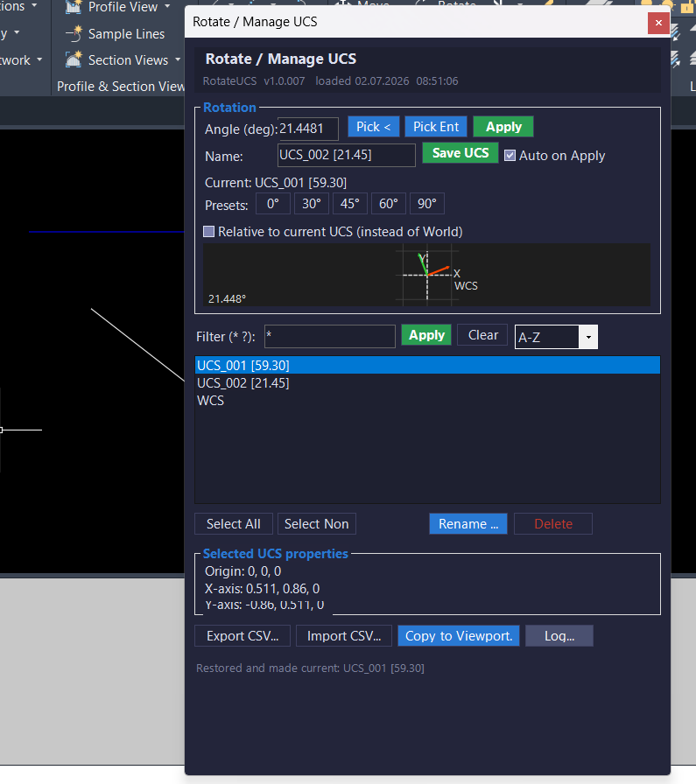Click the Origin: 0, 0, 0 property

[243, 571]
